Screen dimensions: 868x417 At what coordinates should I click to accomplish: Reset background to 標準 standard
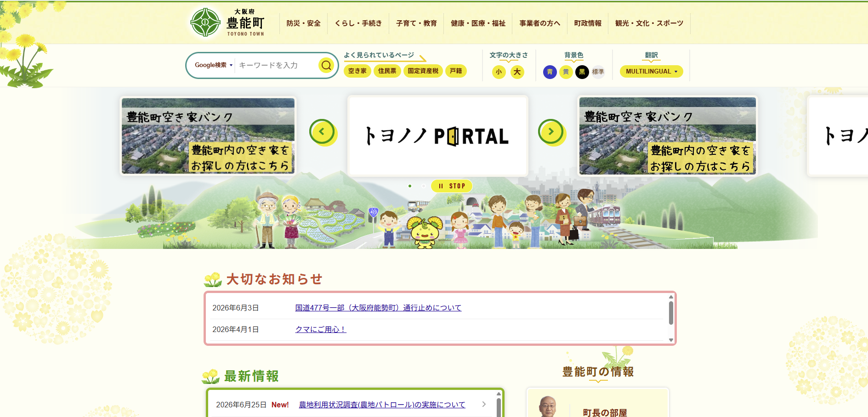tap(598, 72)
